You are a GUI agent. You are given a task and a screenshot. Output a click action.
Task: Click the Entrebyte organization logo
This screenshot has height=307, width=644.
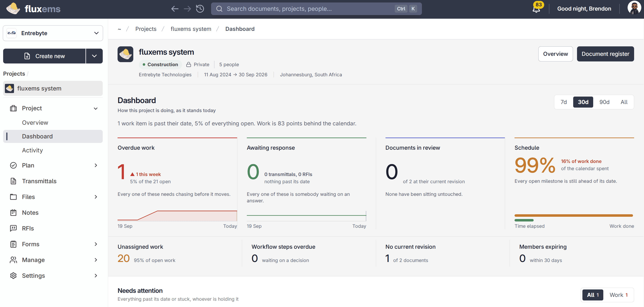point(11,33)
